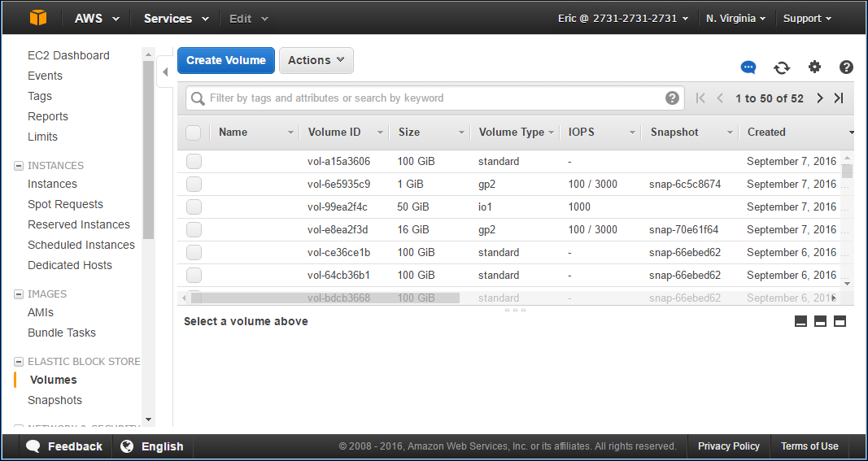Image resolution: width=868 pixels, height=461 pixels.
Task: Open the help question mark icon
Action: [x=846, y=67]
